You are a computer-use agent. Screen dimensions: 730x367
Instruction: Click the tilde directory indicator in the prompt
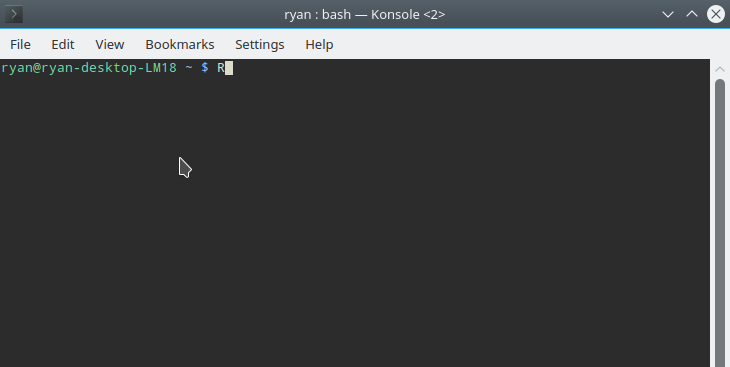[x=189, y=68]
